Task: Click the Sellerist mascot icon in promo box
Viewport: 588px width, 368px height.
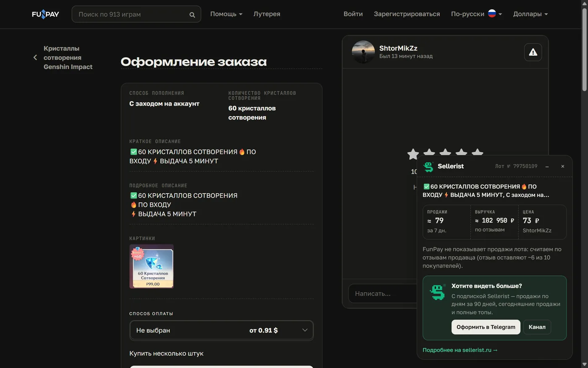Action: [437, 292]
